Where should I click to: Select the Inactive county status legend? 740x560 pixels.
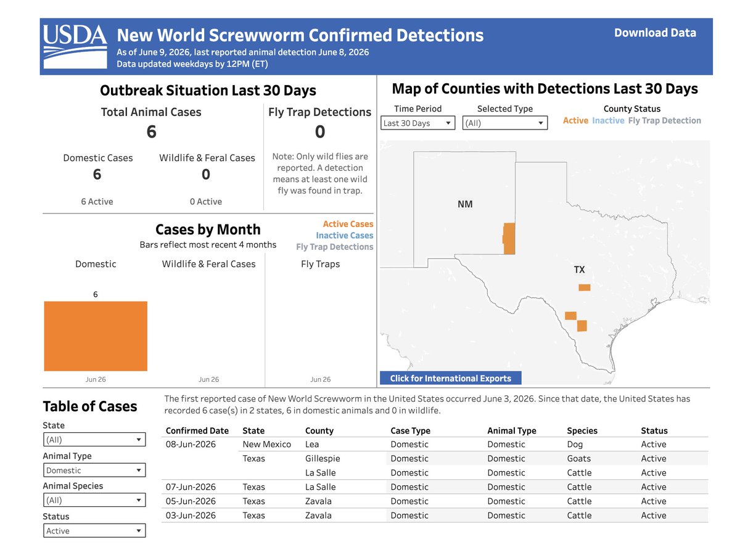pos(608,120)
